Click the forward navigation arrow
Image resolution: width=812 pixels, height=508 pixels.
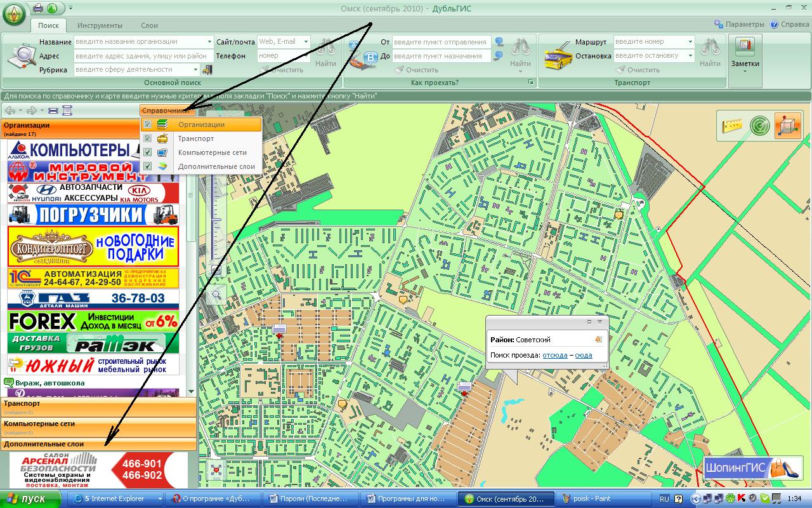click(x=31, y=110)
